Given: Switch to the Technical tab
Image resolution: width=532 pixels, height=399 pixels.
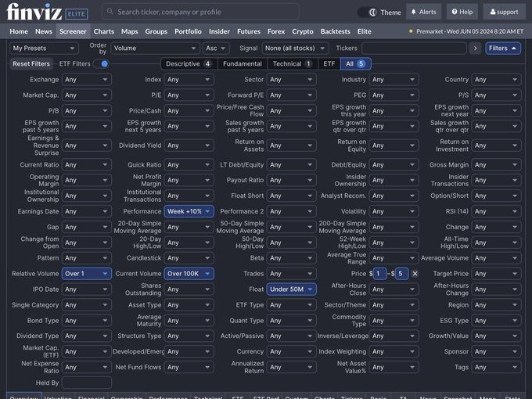Looking at the screenshot, I should pyautogui.click(x=293, y=64).
